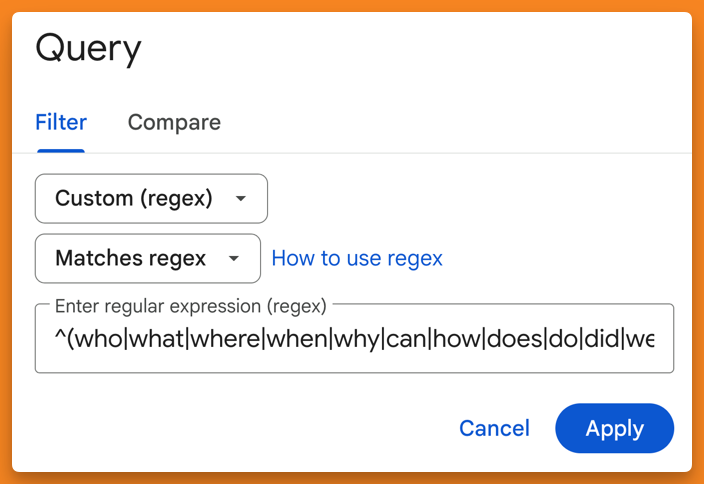Select the blue underlined Filter tab label
Viewport: 704px width, 484px height.
pos(61,123)
